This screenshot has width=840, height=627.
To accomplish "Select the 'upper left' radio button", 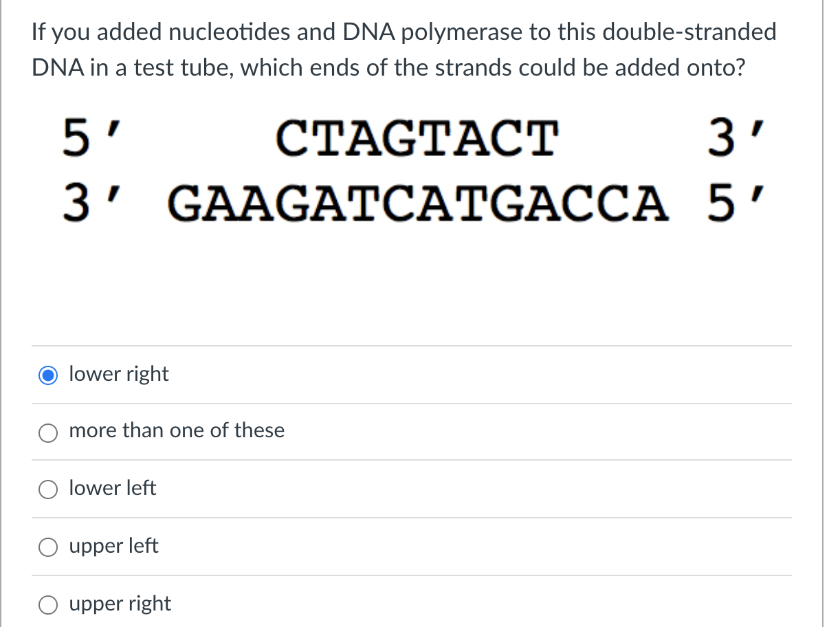I will point(48,547).
